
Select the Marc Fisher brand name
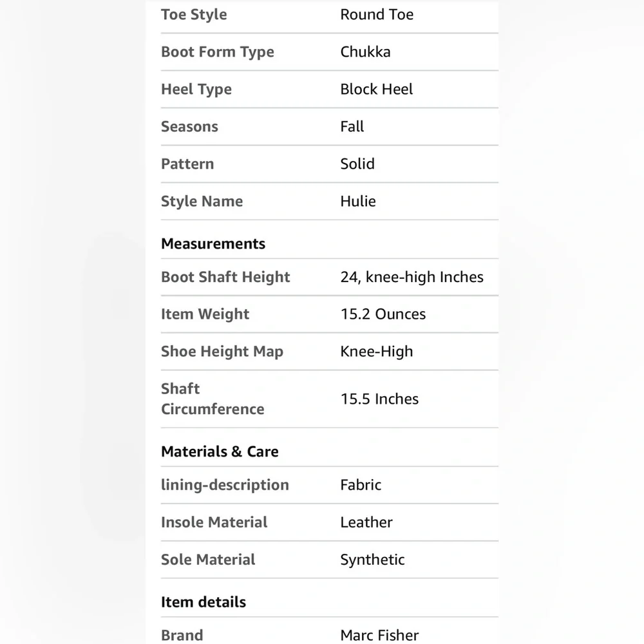click(x=379, y=635)
